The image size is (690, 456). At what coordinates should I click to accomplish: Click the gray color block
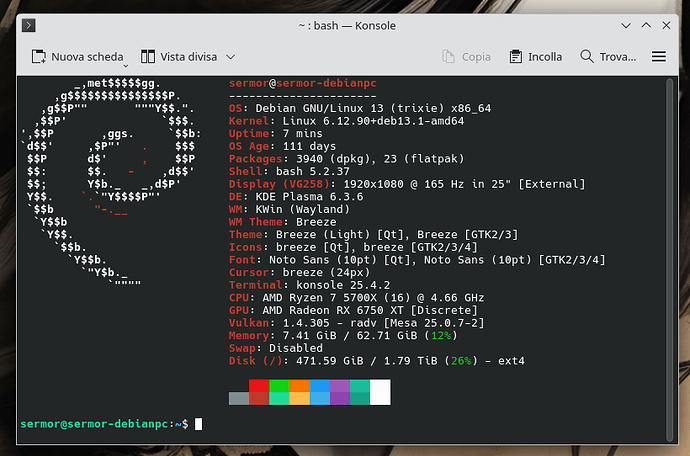tap(239, 398)
